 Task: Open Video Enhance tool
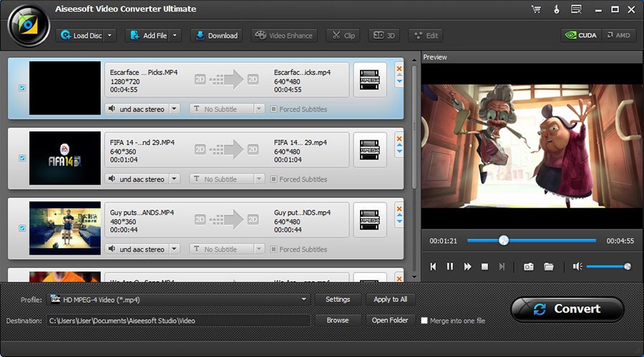tap(284, 35)
